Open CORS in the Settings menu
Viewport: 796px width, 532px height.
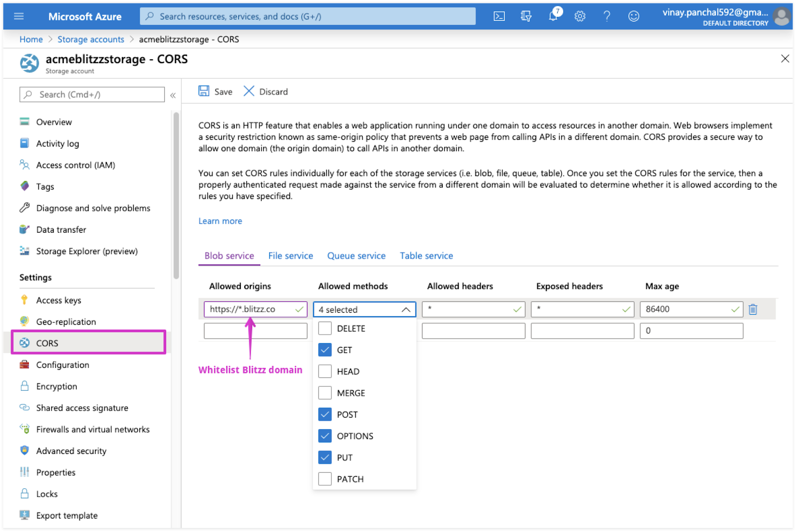pyautogui.click(x=89, y=343)
